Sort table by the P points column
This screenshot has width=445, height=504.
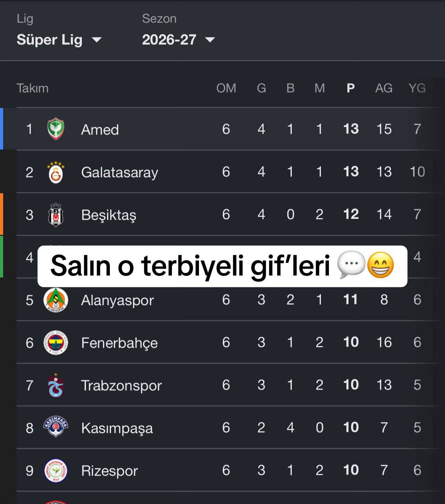(x=351, y=88)
